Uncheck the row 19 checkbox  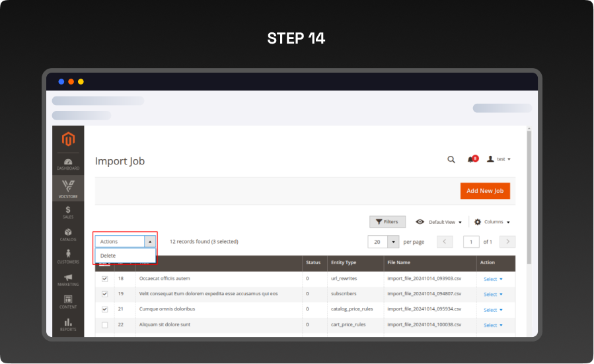pos(104,294)
